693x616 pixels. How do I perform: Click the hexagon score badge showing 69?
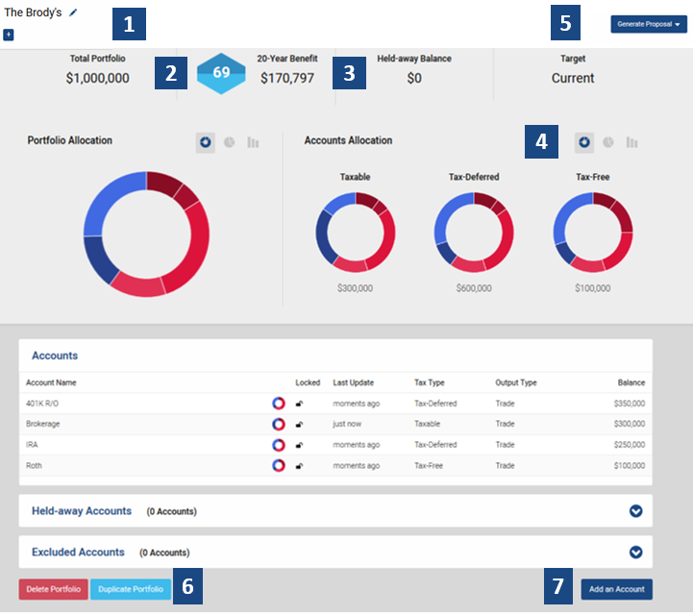click(220, 74)
